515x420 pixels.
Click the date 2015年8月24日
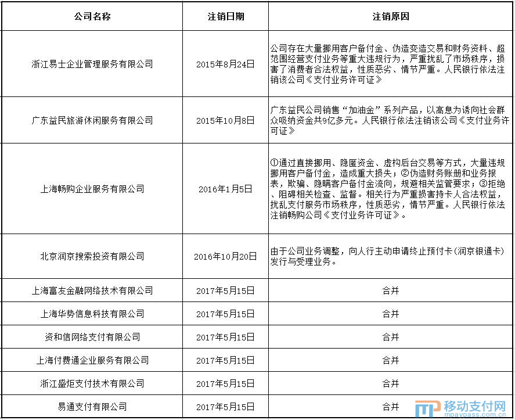[x=226, y=64]
